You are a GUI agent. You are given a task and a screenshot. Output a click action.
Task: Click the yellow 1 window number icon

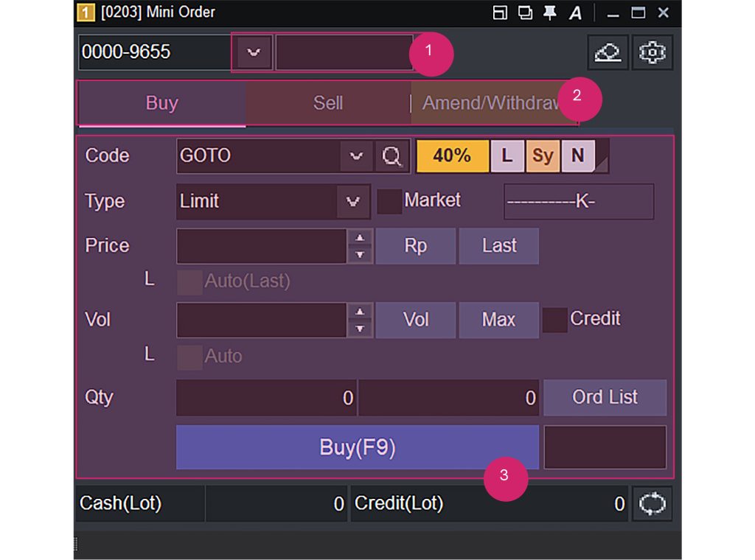click(x=86, y=13)
